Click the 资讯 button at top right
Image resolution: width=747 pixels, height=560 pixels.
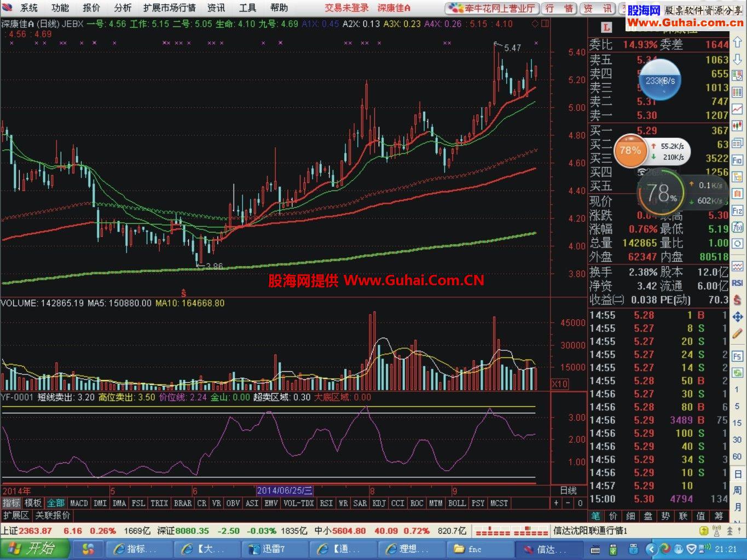point(598,8)
